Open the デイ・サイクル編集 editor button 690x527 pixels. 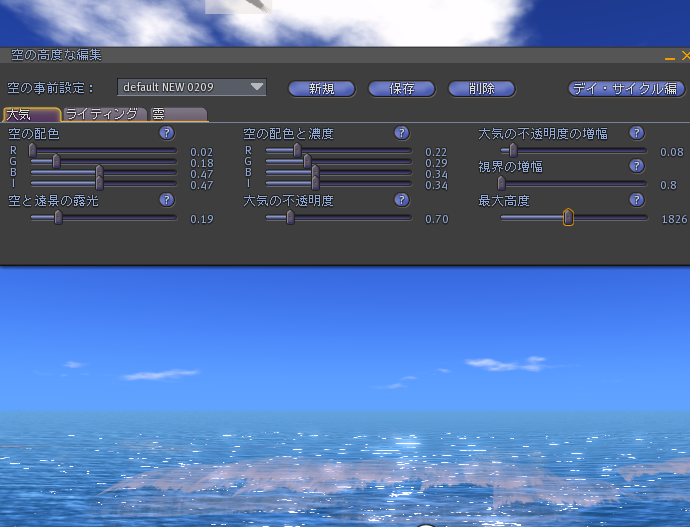click(x=627, y=89)
